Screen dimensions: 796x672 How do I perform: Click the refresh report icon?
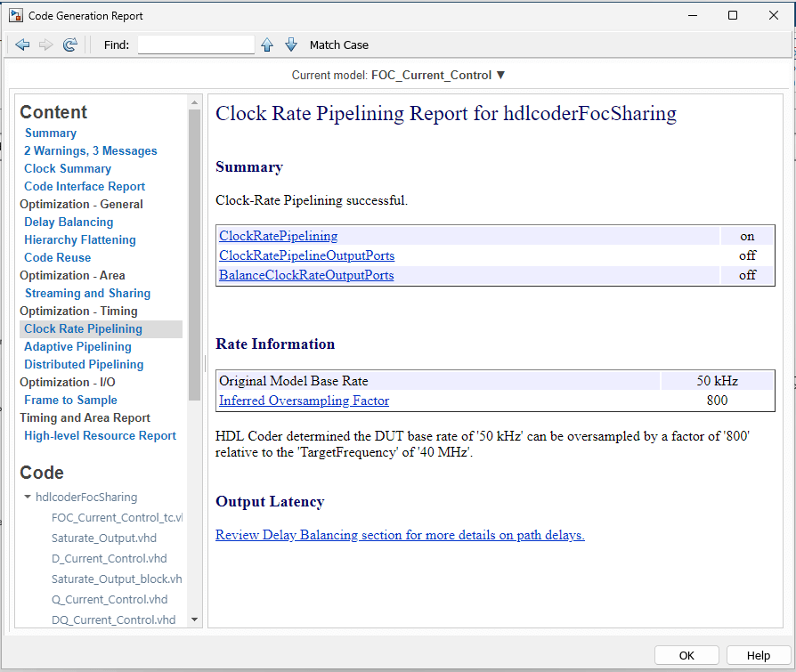click(70, 45)
